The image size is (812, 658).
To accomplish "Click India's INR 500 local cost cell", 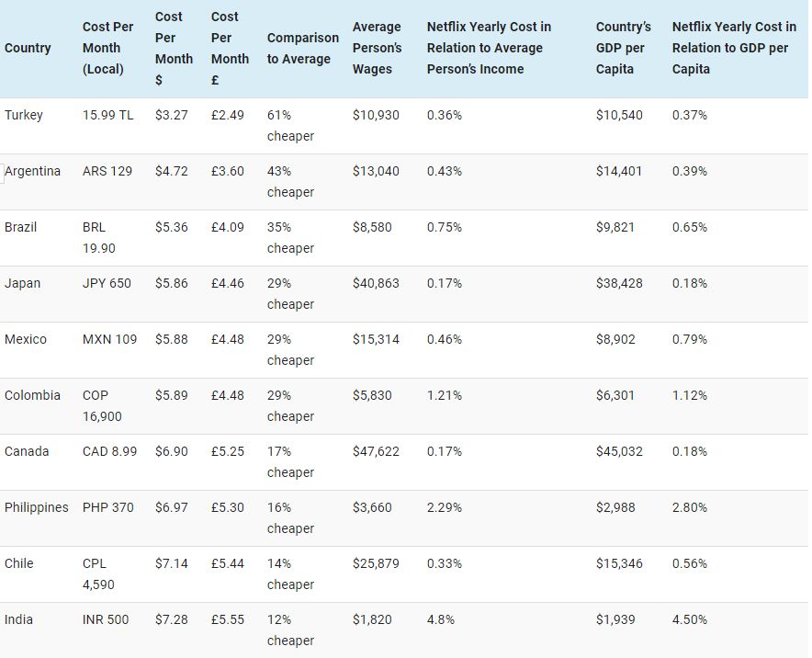I will (x=106, y=619).
